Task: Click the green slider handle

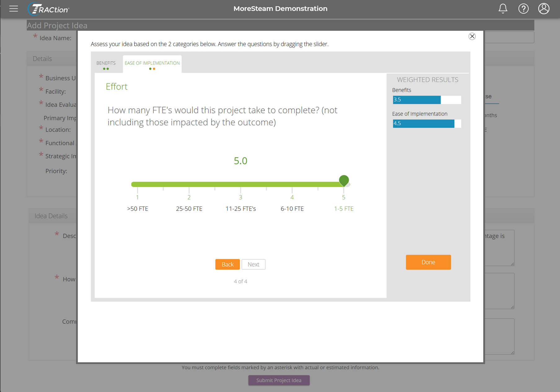Action: click(344, 181)
